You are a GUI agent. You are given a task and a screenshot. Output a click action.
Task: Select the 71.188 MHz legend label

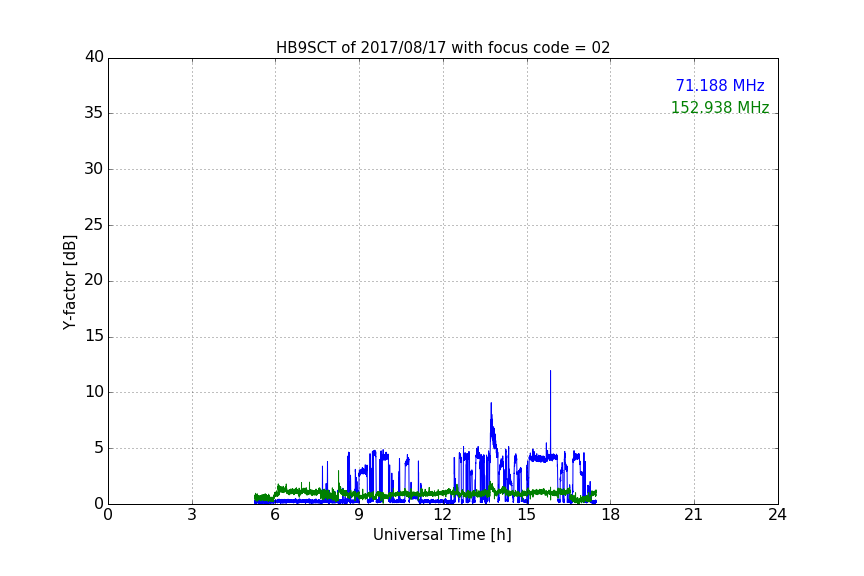pyautogui.click(x=720, y=85)
